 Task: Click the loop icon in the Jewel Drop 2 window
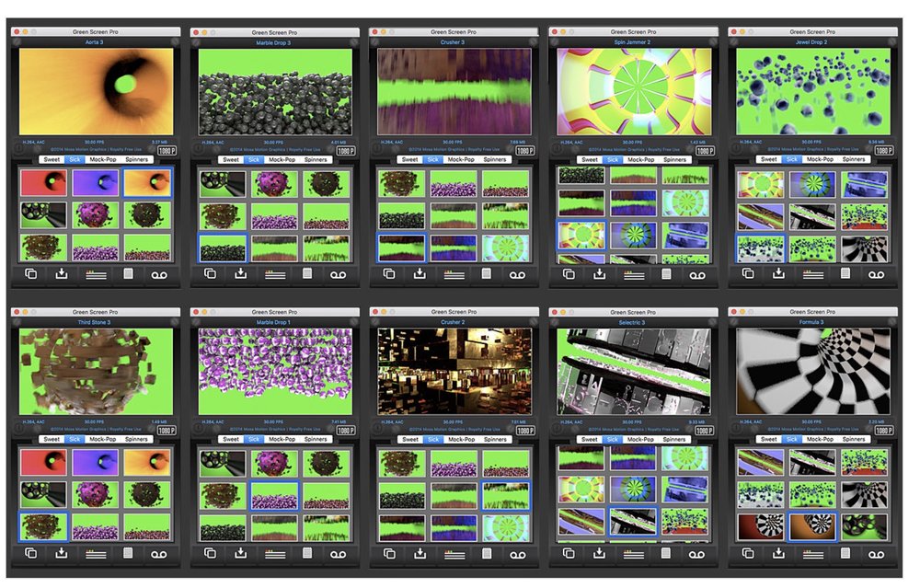click(876, 272)
